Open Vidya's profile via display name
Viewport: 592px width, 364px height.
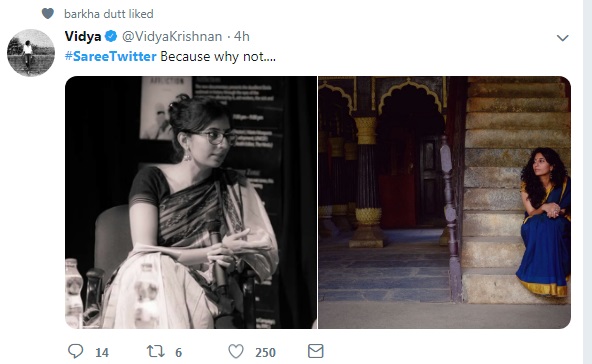point(83,36)
